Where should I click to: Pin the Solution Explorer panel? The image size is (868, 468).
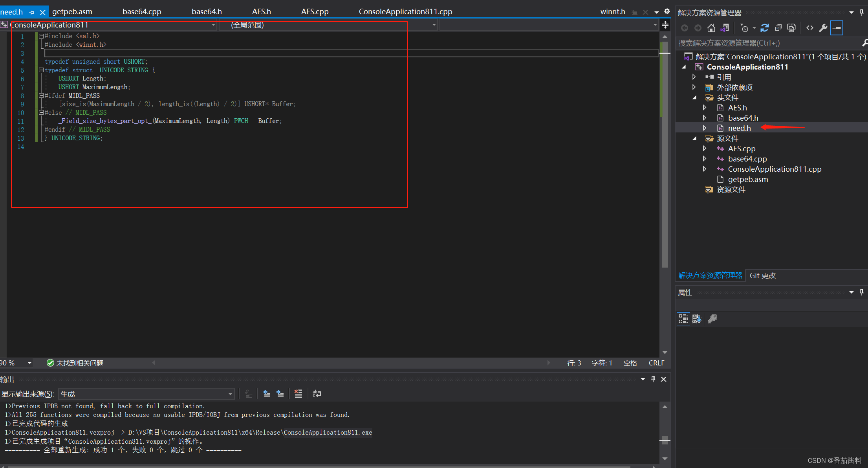(x=862, y=13)
